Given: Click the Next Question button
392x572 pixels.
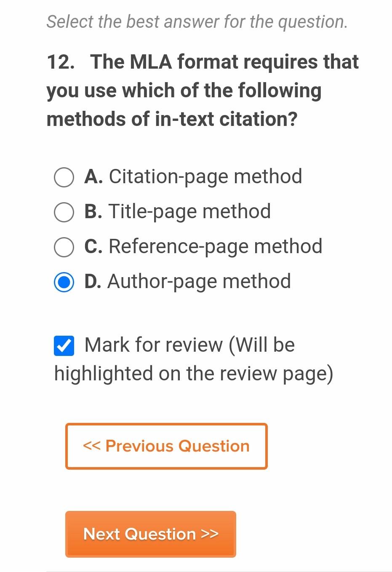Looking at the screenshot, I should click(x=150, y=534).
